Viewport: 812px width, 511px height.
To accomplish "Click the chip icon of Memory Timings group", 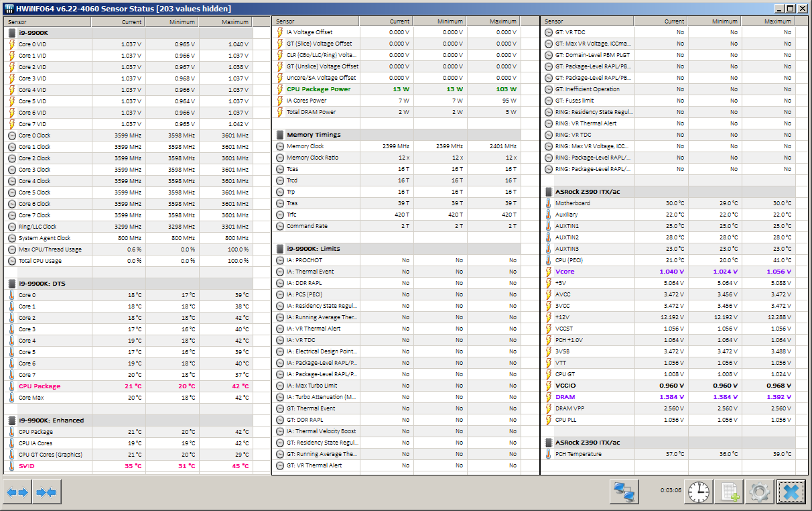I will click(280, 135).
